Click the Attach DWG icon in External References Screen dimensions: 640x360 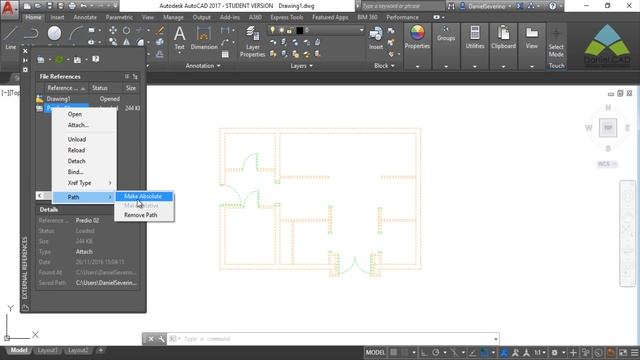tap(41, 60)
